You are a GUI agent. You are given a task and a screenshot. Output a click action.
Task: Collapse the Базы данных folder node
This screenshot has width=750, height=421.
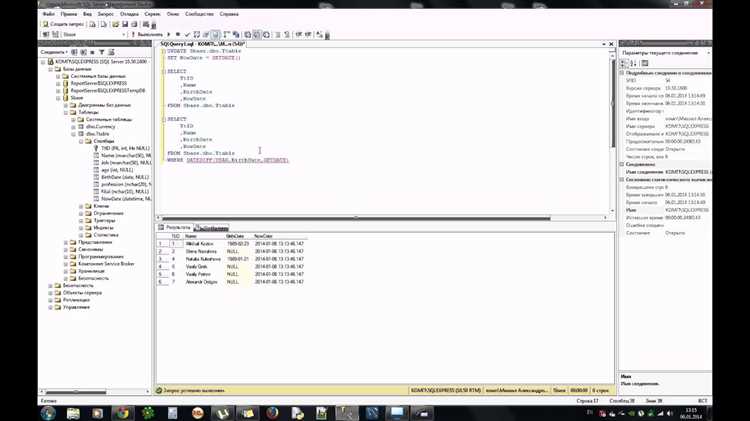click(51, 69)
